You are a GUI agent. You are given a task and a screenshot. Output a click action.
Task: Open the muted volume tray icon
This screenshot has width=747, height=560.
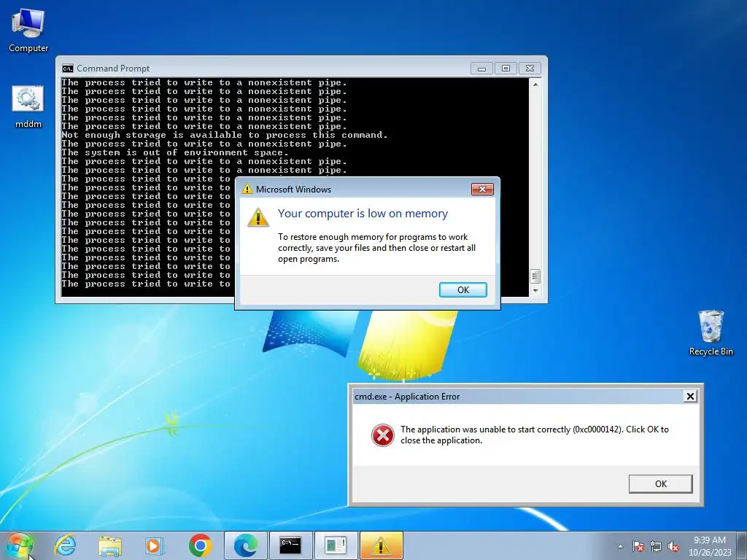673,546
